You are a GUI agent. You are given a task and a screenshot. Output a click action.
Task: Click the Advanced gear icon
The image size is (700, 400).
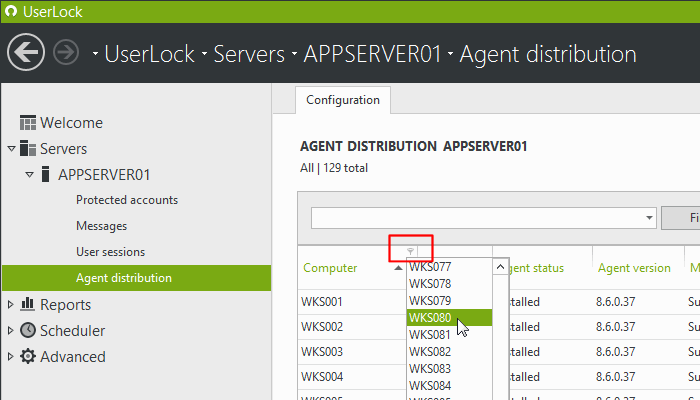(x=28, y=356)
